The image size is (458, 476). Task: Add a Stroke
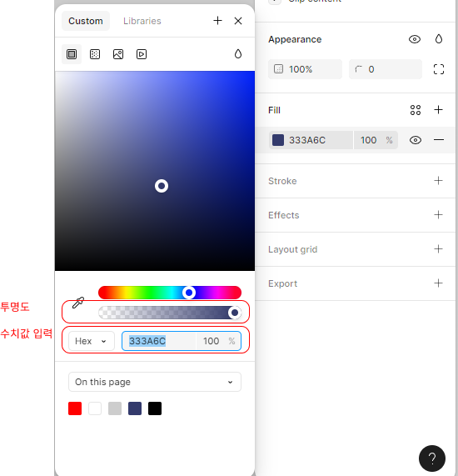(x=438, y=181)
